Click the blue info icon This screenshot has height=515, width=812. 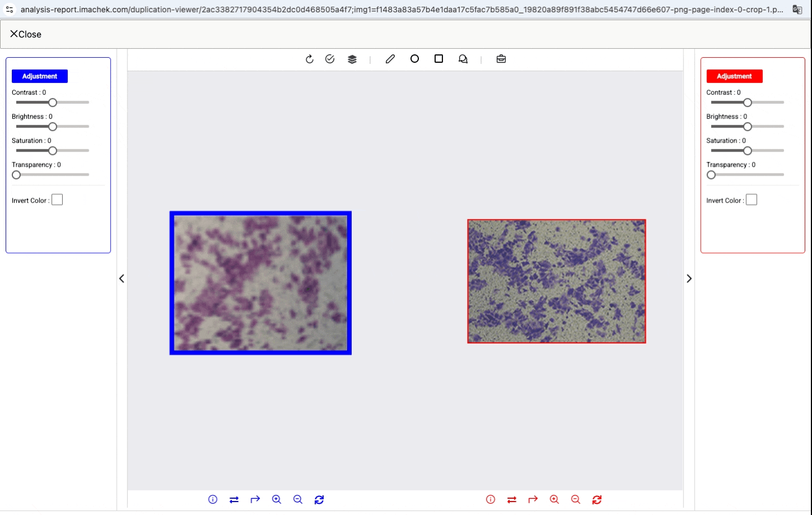(x=213, y=499)
